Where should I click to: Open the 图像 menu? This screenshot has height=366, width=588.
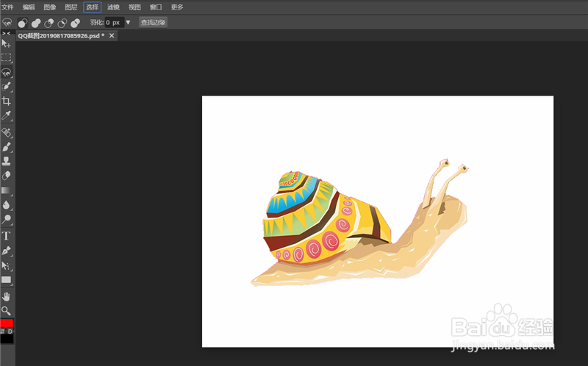click(x=49, y=7)
